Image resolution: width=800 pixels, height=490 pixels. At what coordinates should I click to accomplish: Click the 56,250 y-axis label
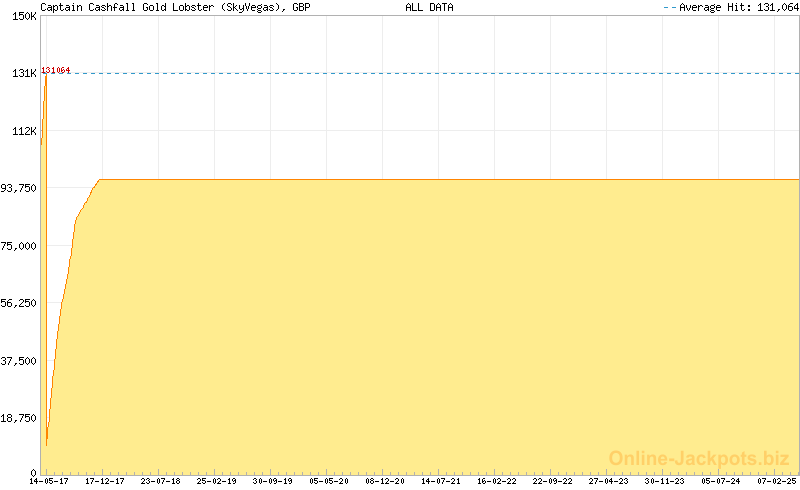[19, 303]
